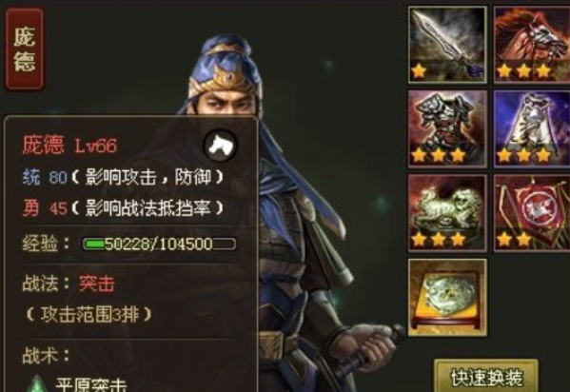570x392 pixels.
Task: Click the white horse cavalry type icon
Action: pyautogui.click(x=221, y=146)
